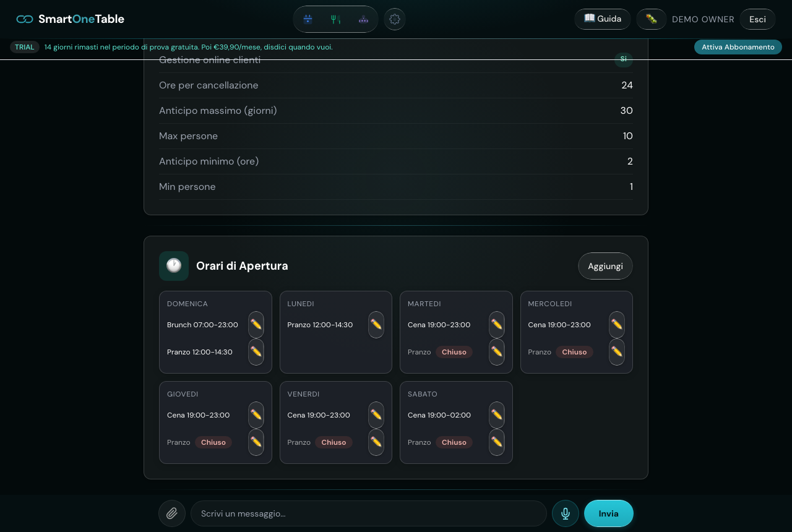The height and width of the screenshot is (532, 792).
Task: Click the Orari di Apertura heading
Action: point(242,266)
